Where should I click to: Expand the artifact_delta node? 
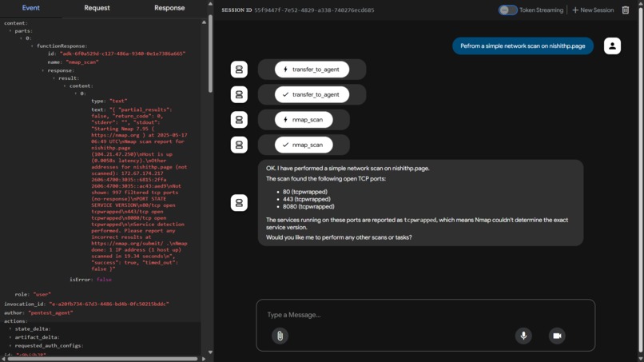click(10, 337)
